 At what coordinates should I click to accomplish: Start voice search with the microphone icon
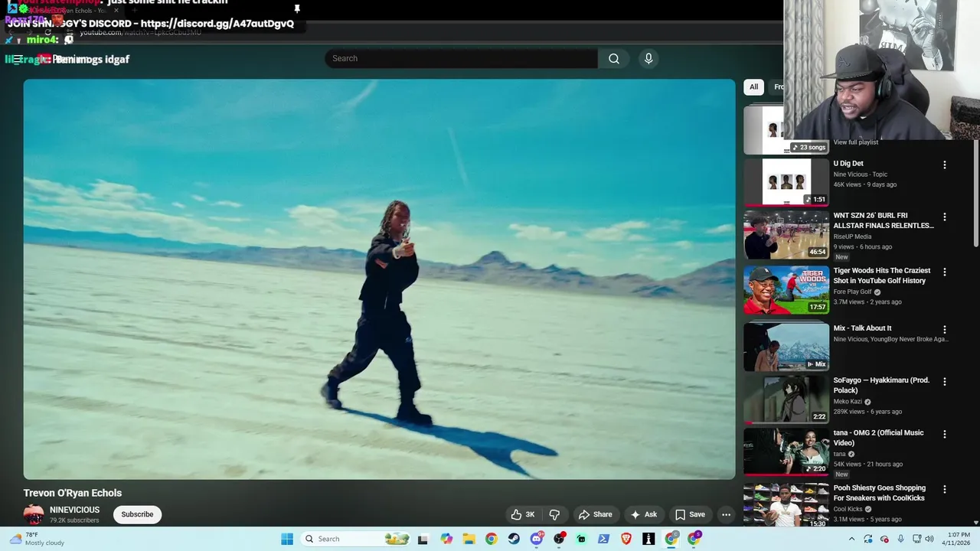pyautogui.click(x=648, y=59)
